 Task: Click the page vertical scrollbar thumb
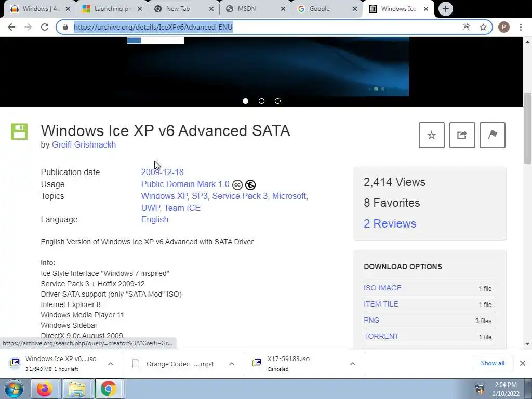(527, 129)
